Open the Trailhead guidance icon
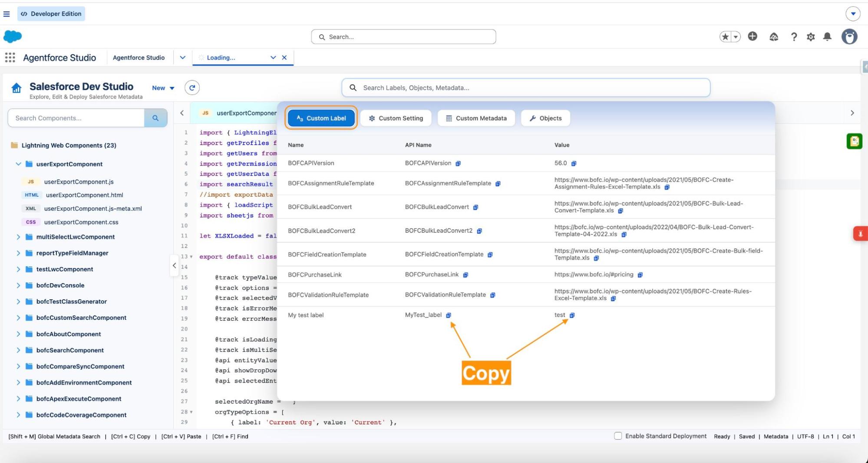868x463 pixels. pyautogui.click(x=774, y=37)
